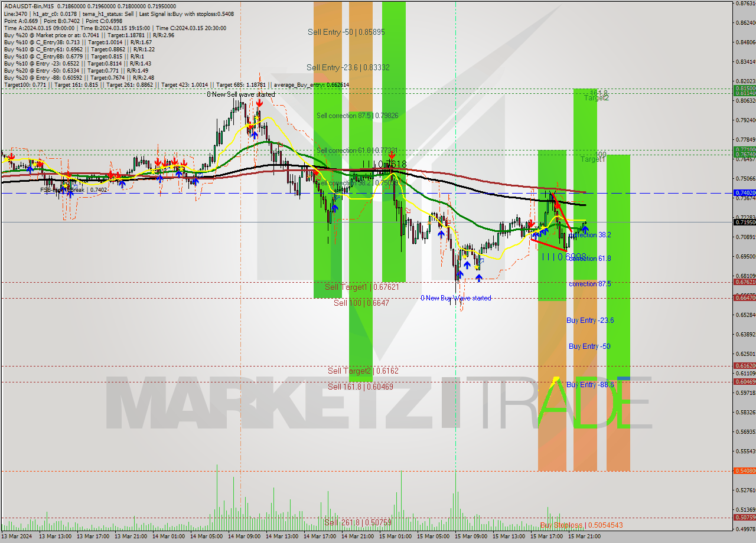
Task: Click '15 Mar 13:00' on the time axis
Action: click(x=509, y=537)
